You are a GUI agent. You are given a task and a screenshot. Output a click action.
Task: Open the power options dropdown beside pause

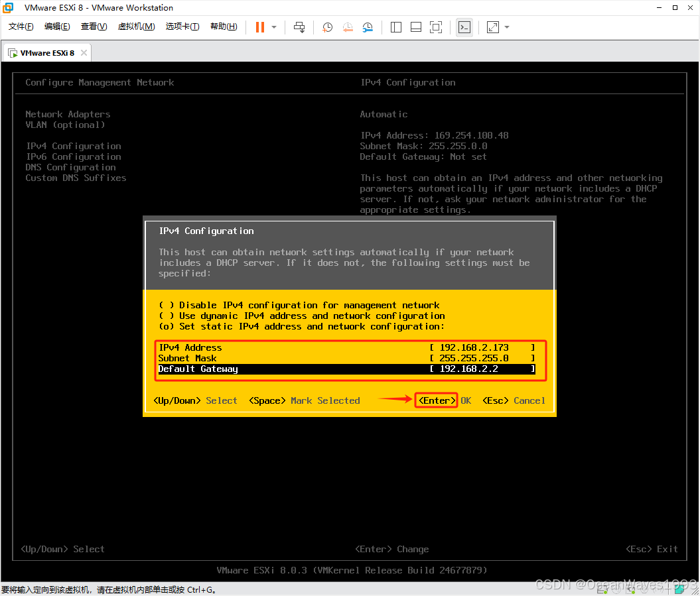(x=274, y=27)
